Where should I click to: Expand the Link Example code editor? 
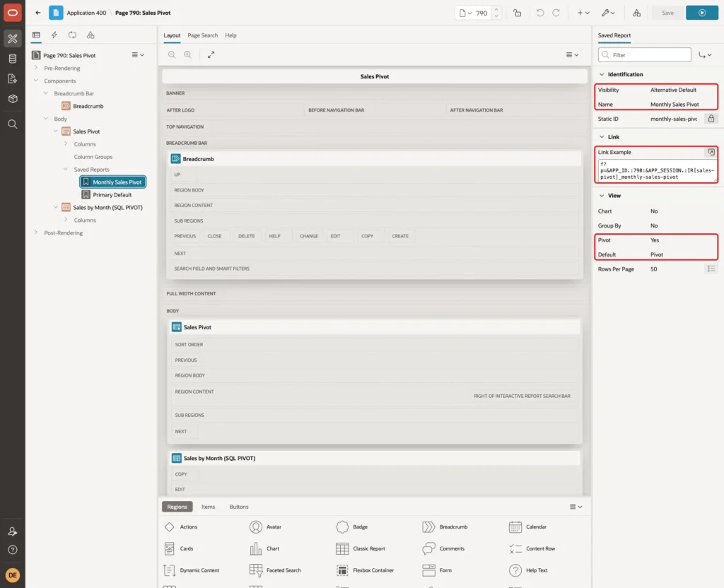(711, 153)
